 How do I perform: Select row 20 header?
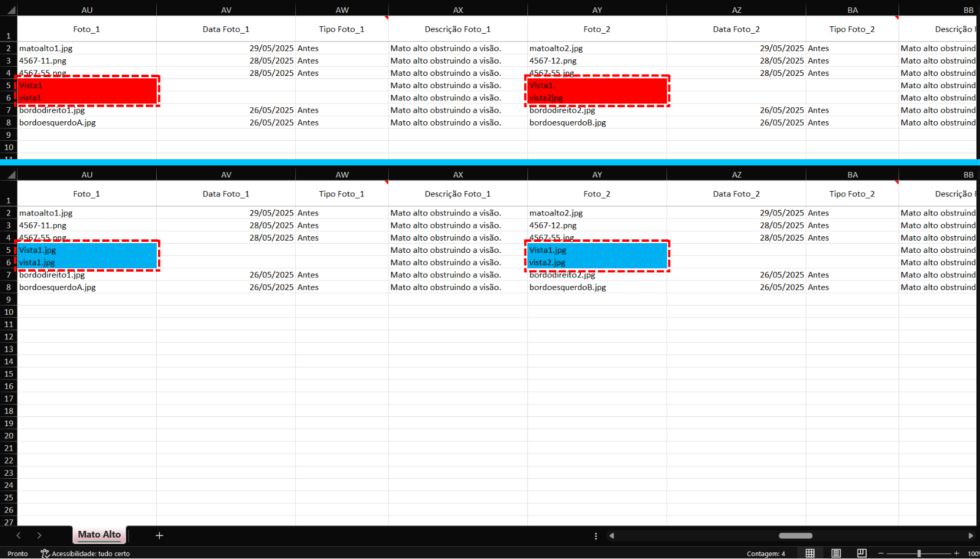[9, 436]
